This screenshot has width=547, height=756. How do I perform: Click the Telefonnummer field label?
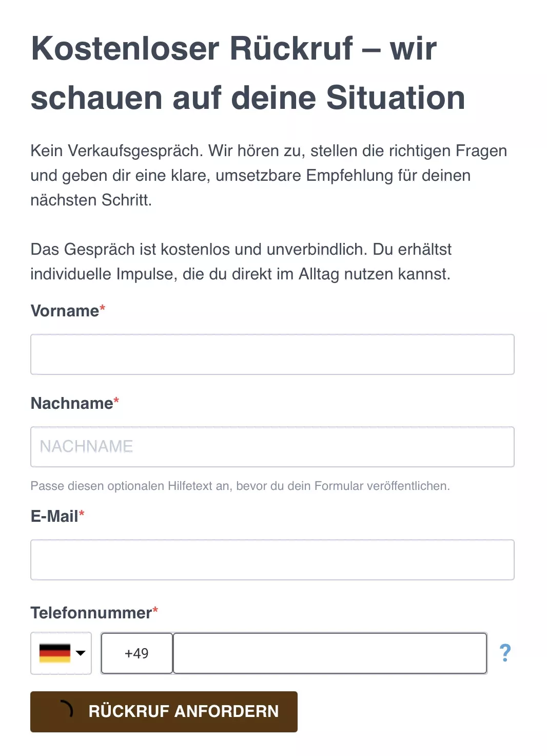coord(91,613)
